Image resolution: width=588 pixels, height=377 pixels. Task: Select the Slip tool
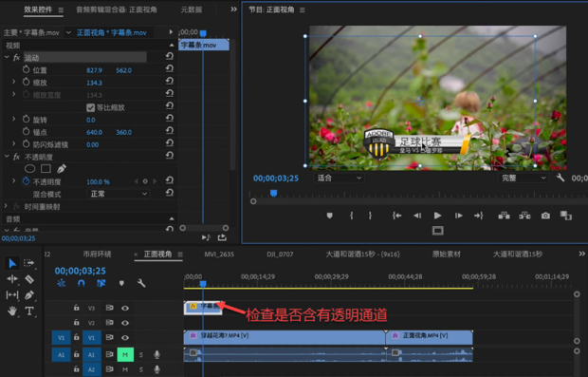tap(12, 295)
